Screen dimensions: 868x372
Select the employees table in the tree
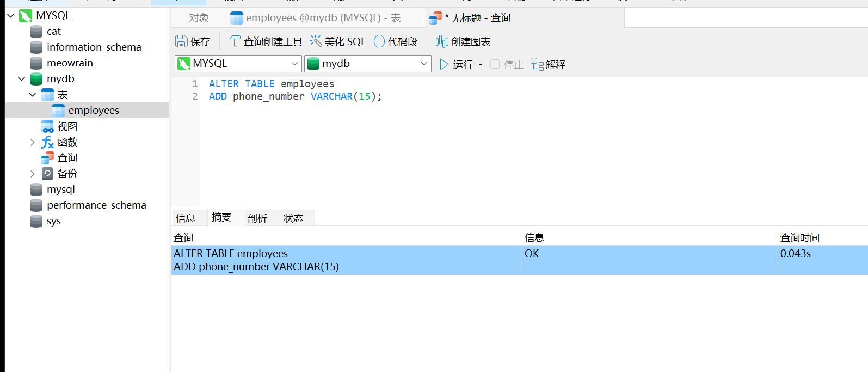pos(93,111)
